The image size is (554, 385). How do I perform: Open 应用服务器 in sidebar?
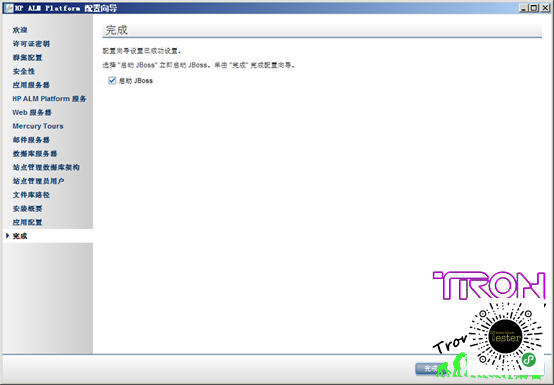(31, 85)
